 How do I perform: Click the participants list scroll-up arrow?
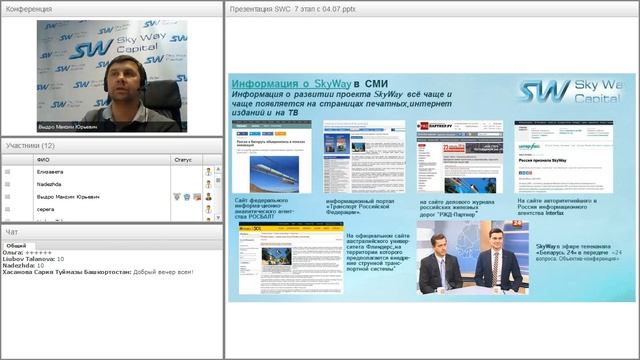(x=218, y=169)
